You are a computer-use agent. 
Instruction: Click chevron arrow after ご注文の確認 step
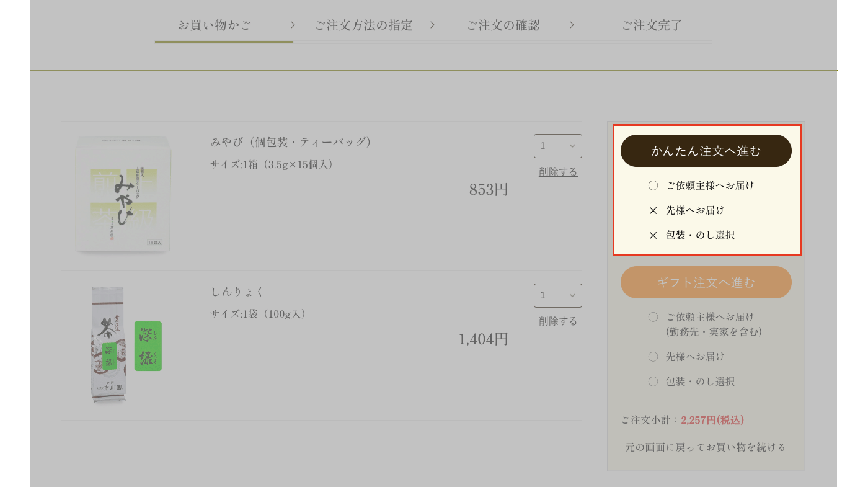(x=572, y=25)
